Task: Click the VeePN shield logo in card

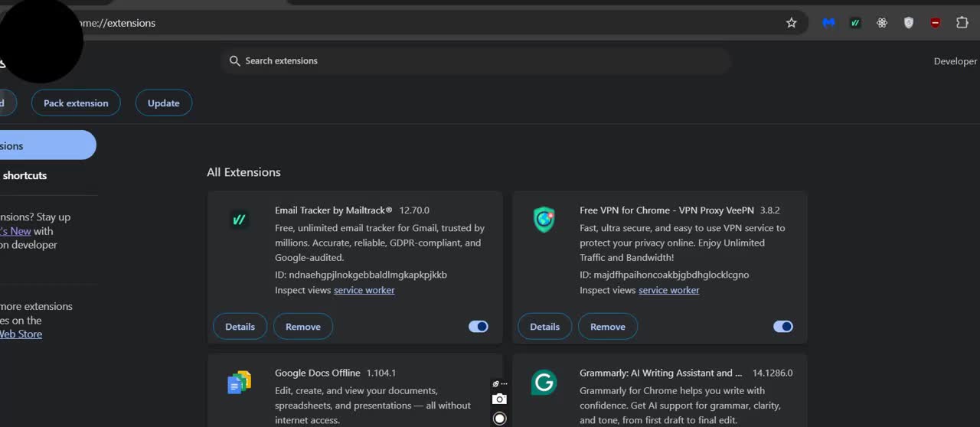Action: (544, 220)
